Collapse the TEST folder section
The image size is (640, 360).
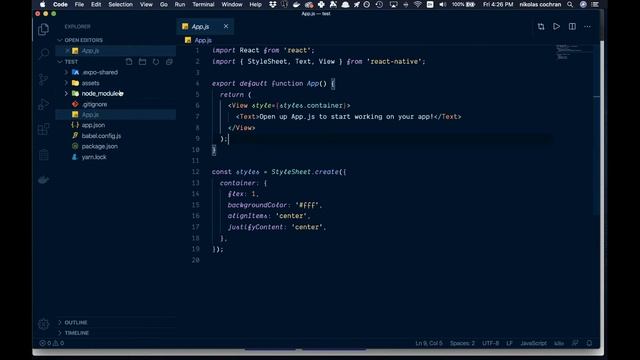coord(60,62)
